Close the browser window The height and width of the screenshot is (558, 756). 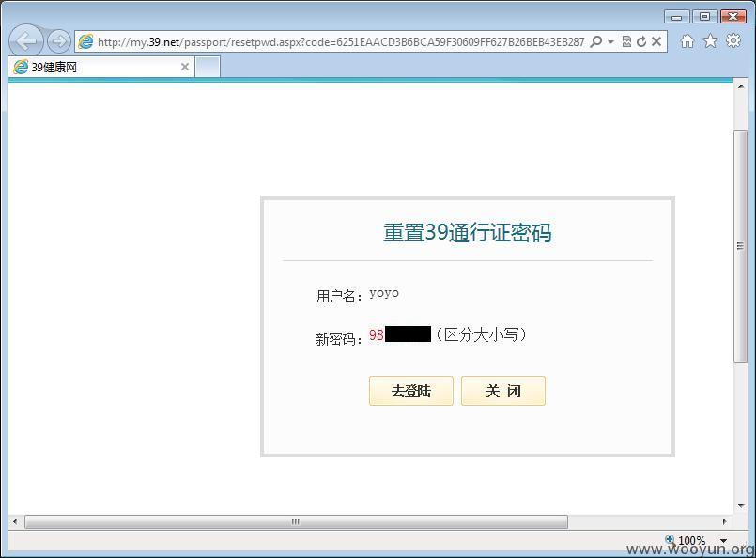(733, 16)
